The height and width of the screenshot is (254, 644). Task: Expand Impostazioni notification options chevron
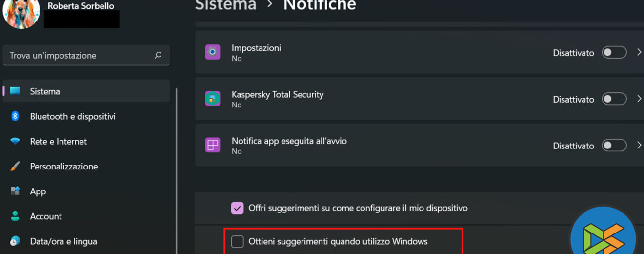(x=639, y=52)
